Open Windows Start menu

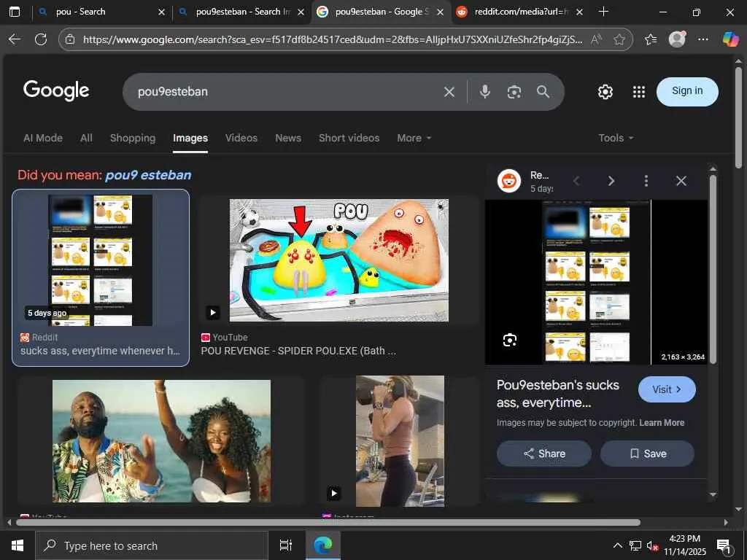[18, 545]
